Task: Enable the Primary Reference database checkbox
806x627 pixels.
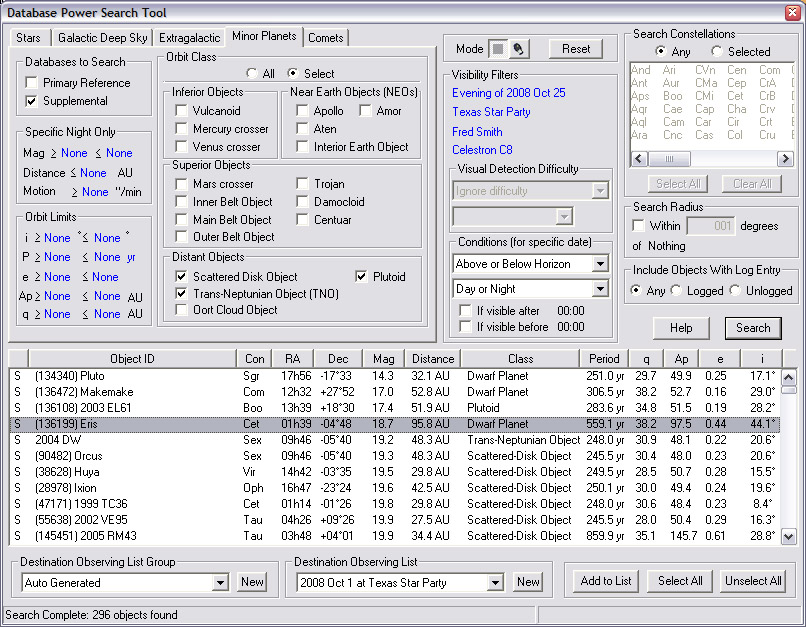Action: [x=33, y=83]
